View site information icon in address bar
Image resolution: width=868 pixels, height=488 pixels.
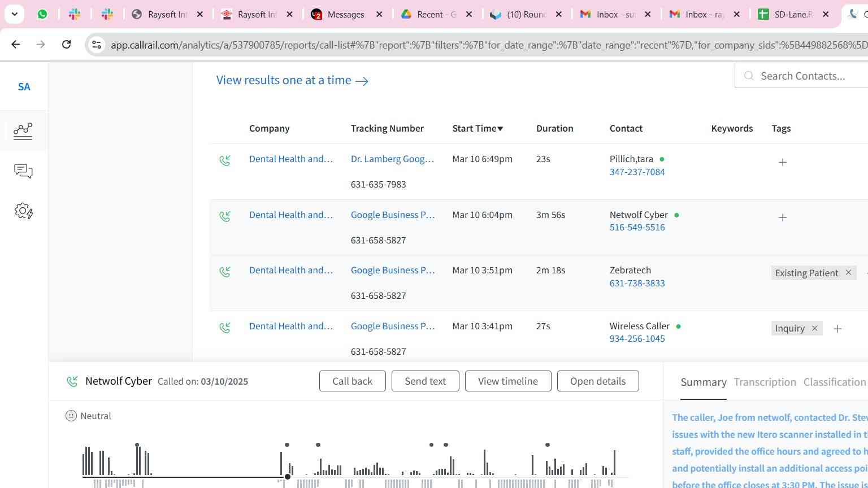pyautogui.click(x=96, y=45)
